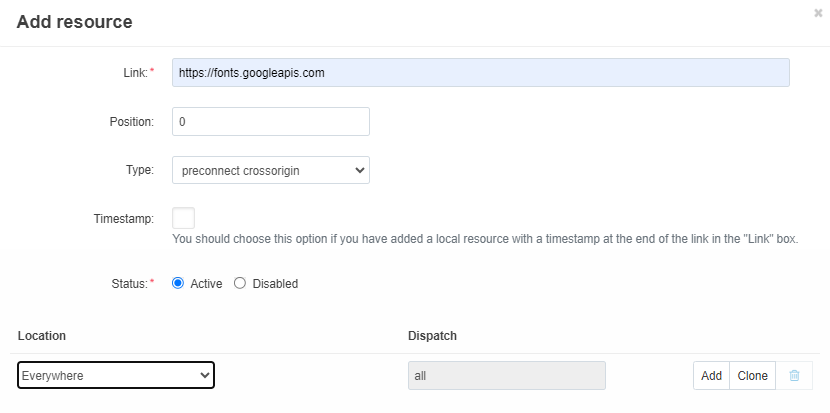Select the Disabled status radio button
The height and width of the screenshot is (413, 830).
(x=240, y=283)
